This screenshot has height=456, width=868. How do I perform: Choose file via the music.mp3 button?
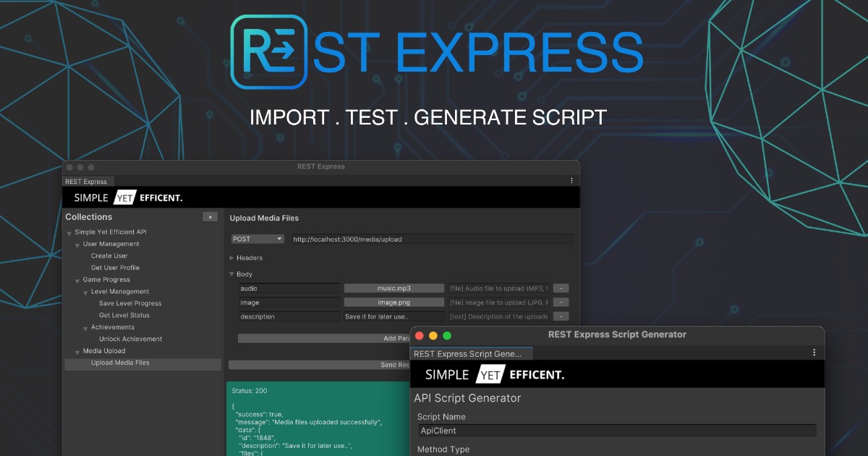click(394, 288)
